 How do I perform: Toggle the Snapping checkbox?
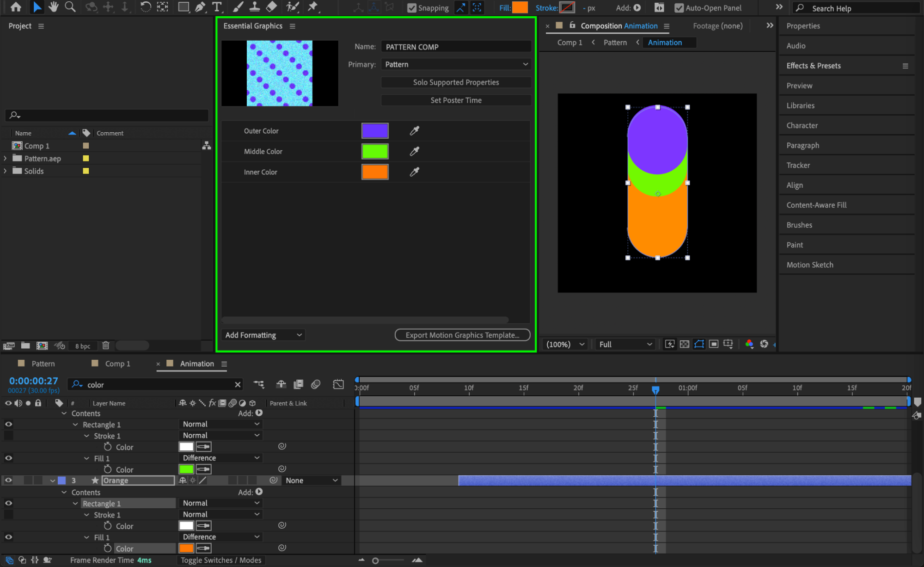[411, 8]
